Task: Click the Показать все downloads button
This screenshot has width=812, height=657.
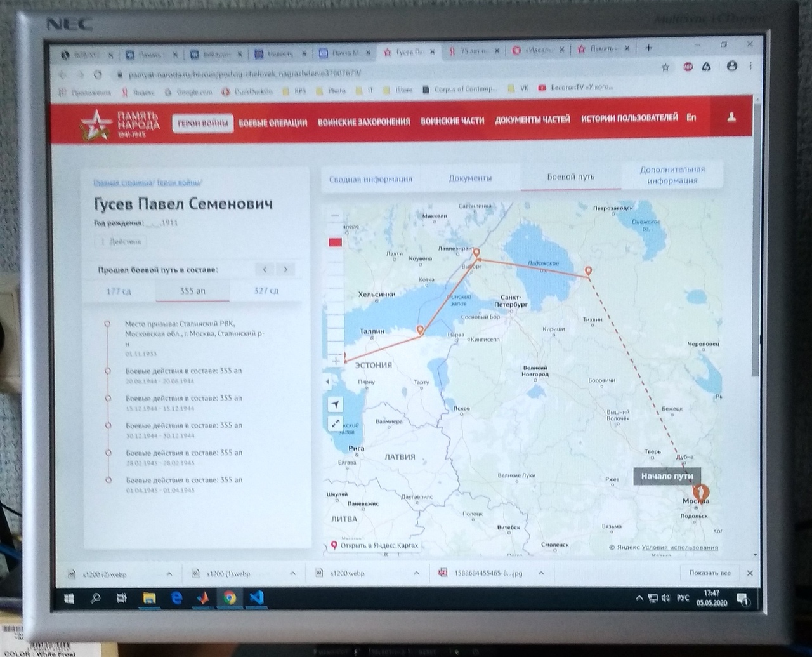Action: pos(709,573)
